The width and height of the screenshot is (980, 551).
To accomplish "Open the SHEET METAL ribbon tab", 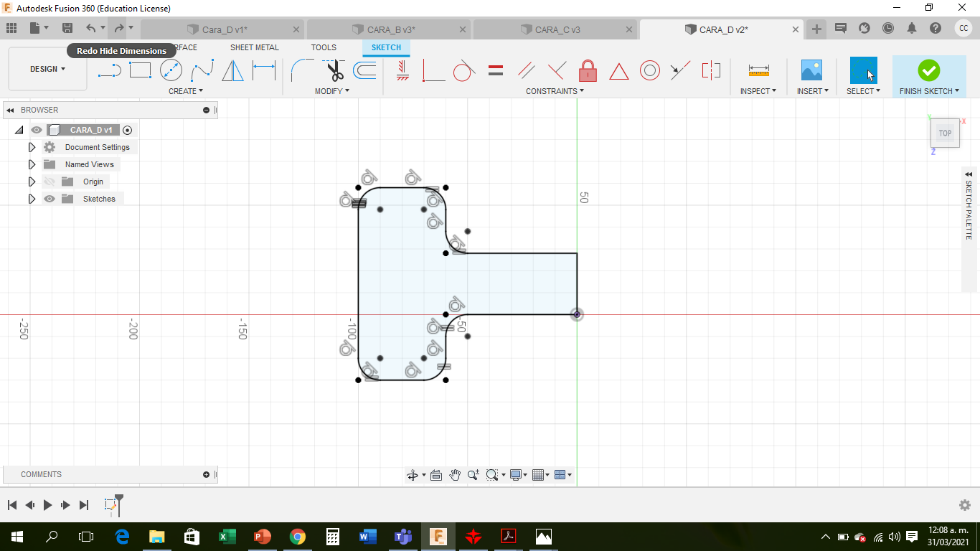I will click(255, 47).
